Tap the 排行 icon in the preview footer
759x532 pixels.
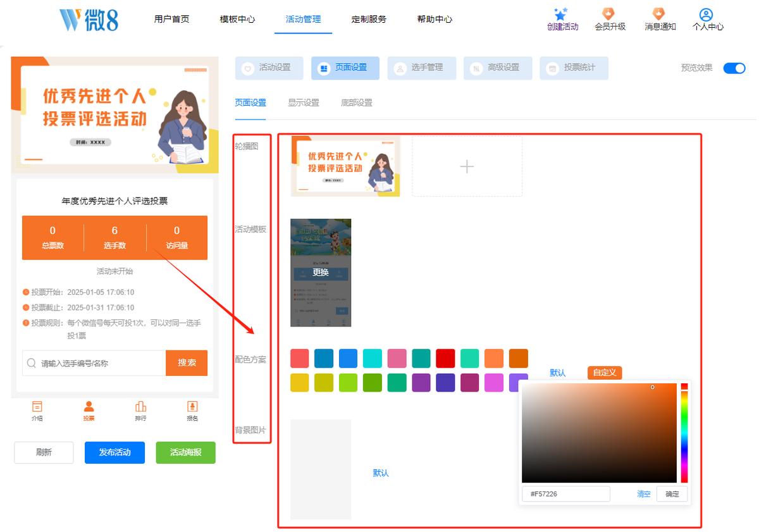tap(140, 406)
